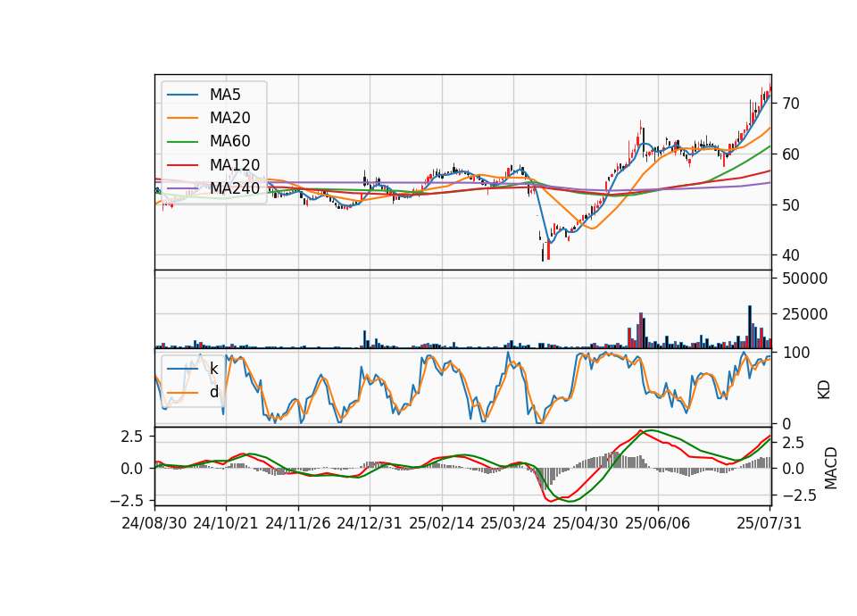Viewport: 857px width, 616px height.
Task: Click the volume axis value 50000
Action: pos(804,279)
